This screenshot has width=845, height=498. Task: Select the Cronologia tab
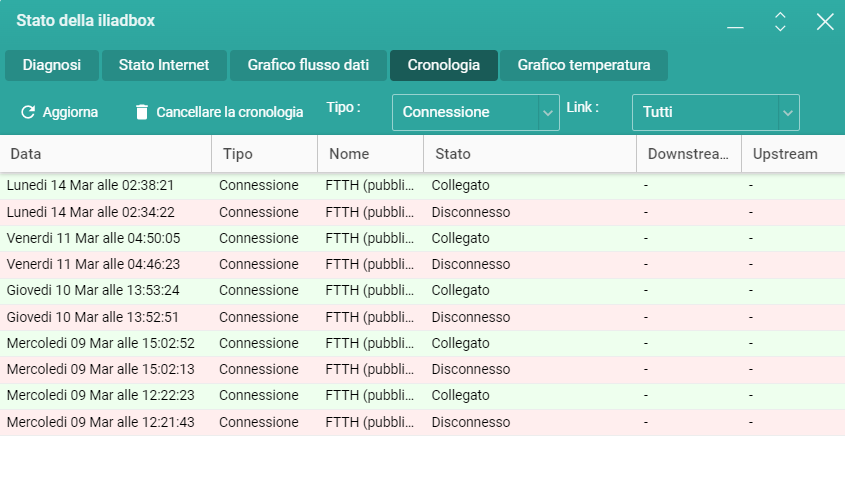[x=444, y=65]
